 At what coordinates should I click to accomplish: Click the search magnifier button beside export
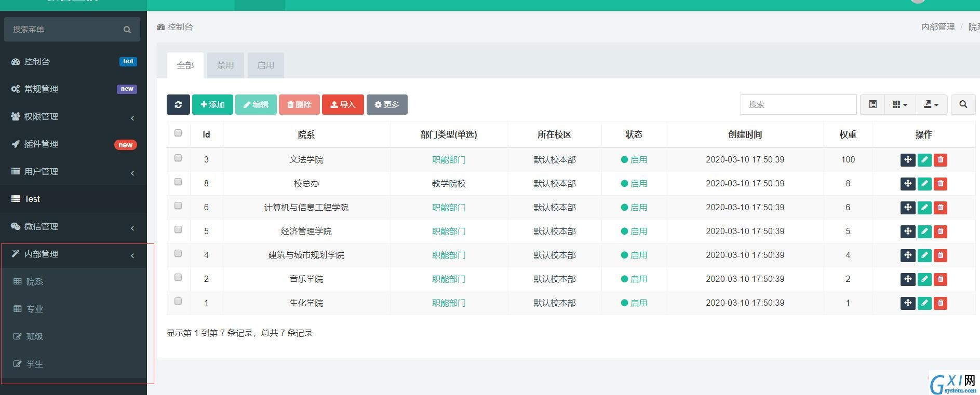point(963,104)
